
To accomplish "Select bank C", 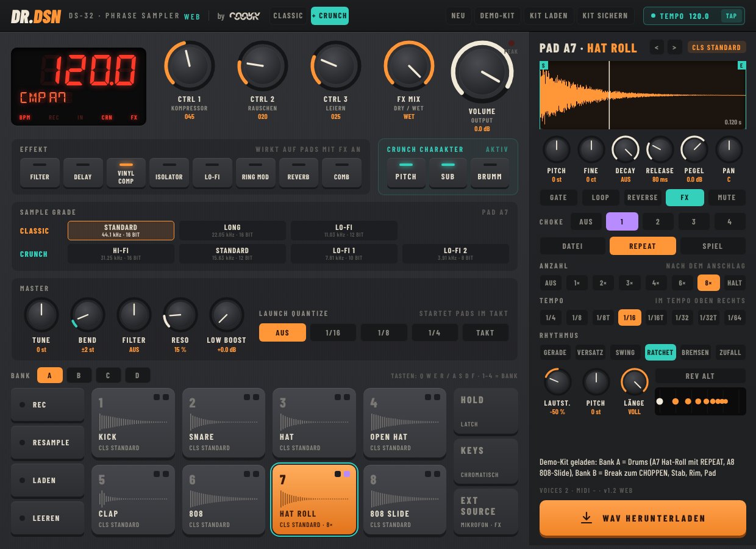I will coord(108,376).
